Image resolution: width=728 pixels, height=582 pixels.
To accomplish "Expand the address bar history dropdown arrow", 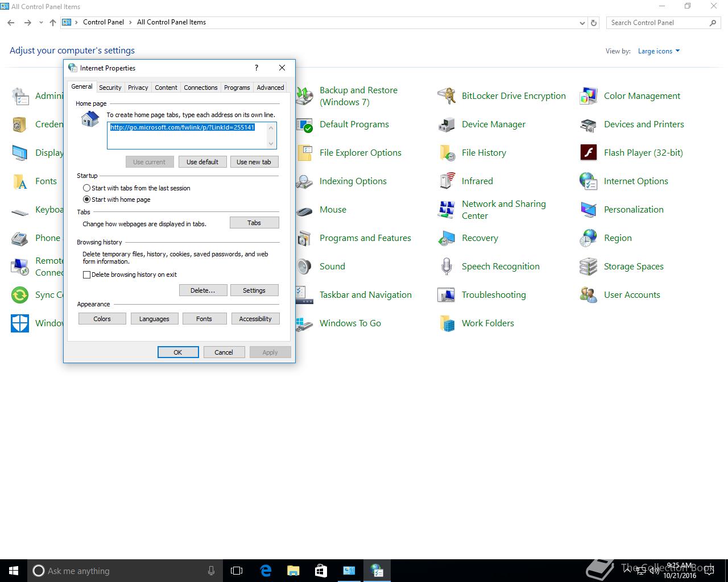I will 582,23.
